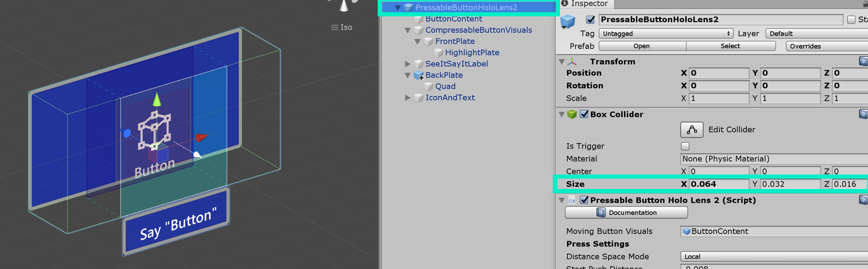This screenshot has height=269, width=868.
Task: Click the BackPlate prefab cube icon
Action: [x=419, y=75]
